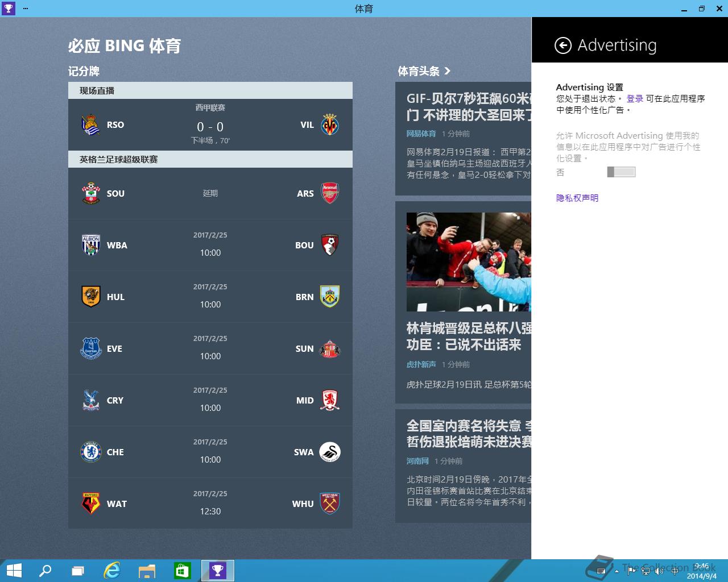Screen dimensions: 728x582
Task: Click the Southampton (SOU) team crest
Action: click(91, 193)
